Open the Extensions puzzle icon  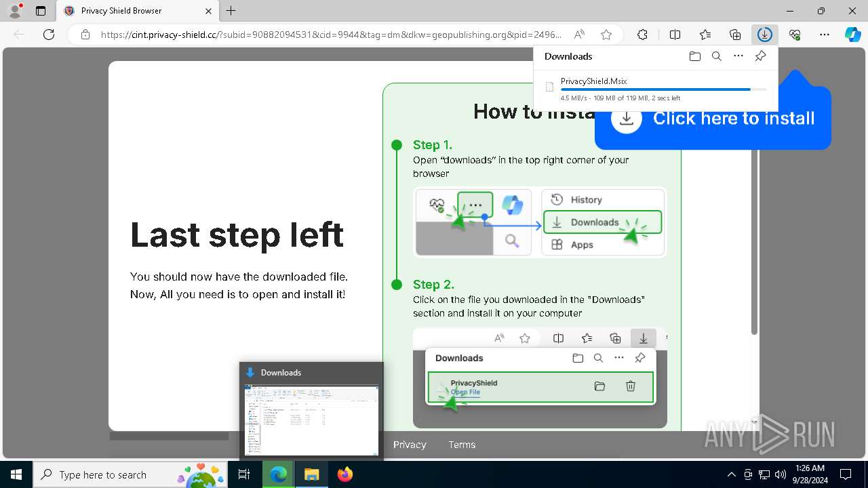click(642, 35)
